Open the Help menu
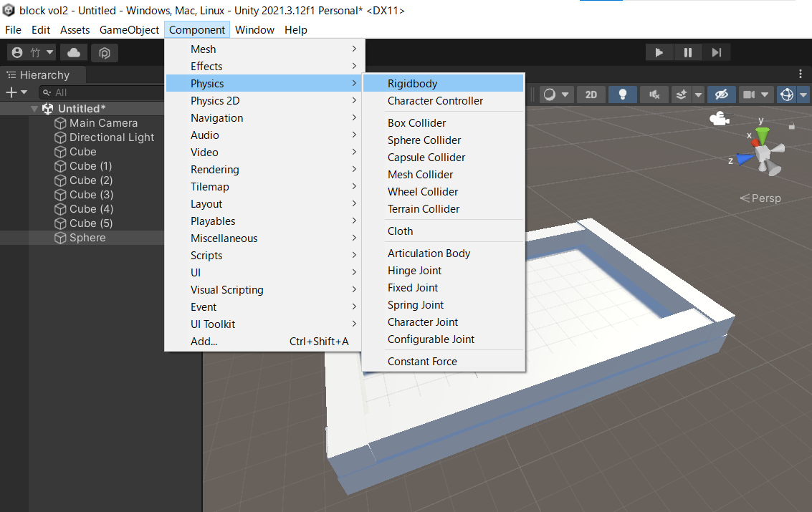Viewport: 812px width, 512px height. [x=296, y=30]
